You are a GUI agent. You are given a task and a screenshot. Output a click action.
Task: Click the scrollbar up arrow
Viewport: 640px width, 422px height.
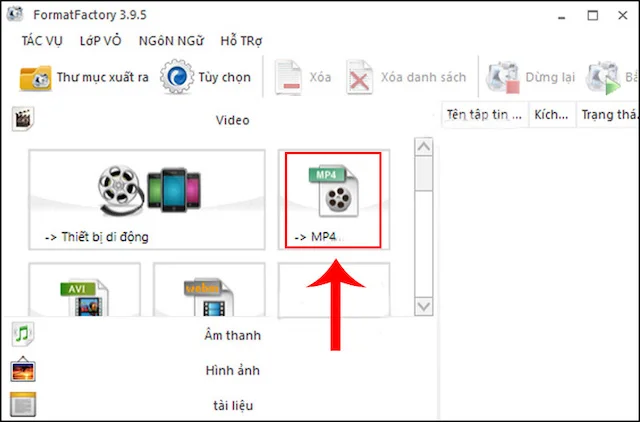click(x=424, y=147)
